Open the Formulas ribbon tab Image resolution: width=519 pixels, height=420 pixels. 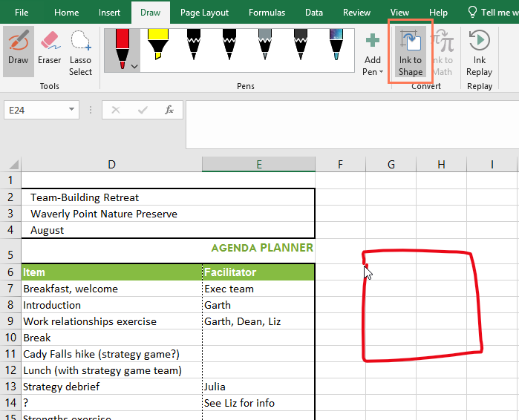coord(267,13)
